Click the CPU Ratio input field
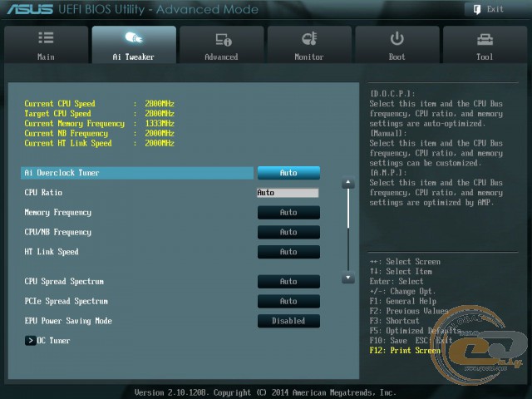Image resolution: width=532 pixels, height=399 pixels. 288,193
